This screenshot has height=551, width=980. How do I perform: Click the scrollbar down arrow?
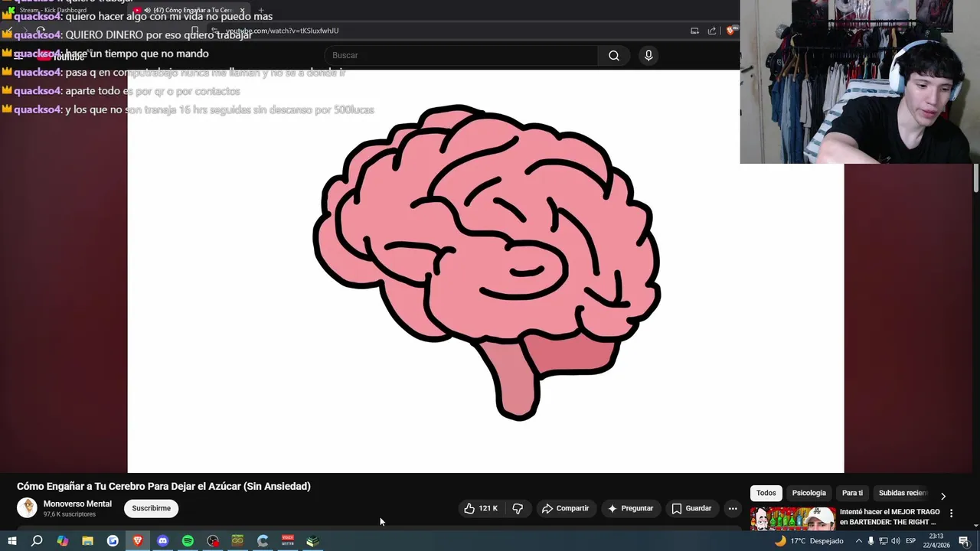coord(975,524)
